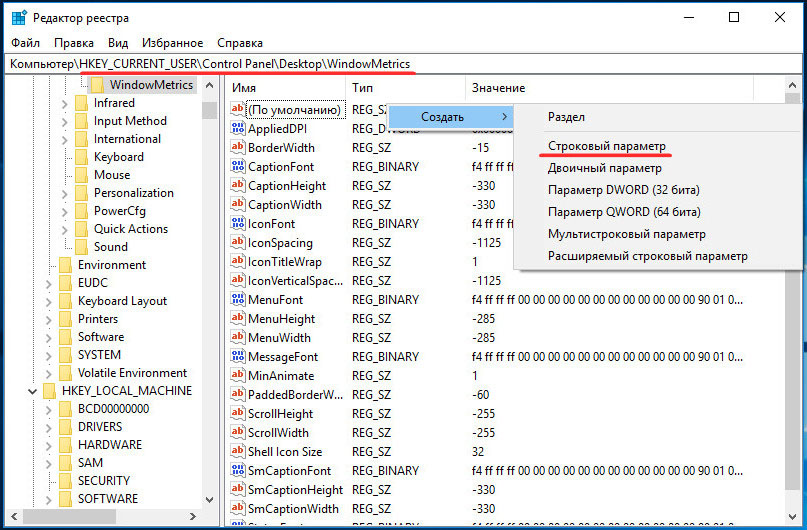Click the HKEY_LOCAL_MACHINE folder icon
The image size is (807, 530).
(49, 391)
